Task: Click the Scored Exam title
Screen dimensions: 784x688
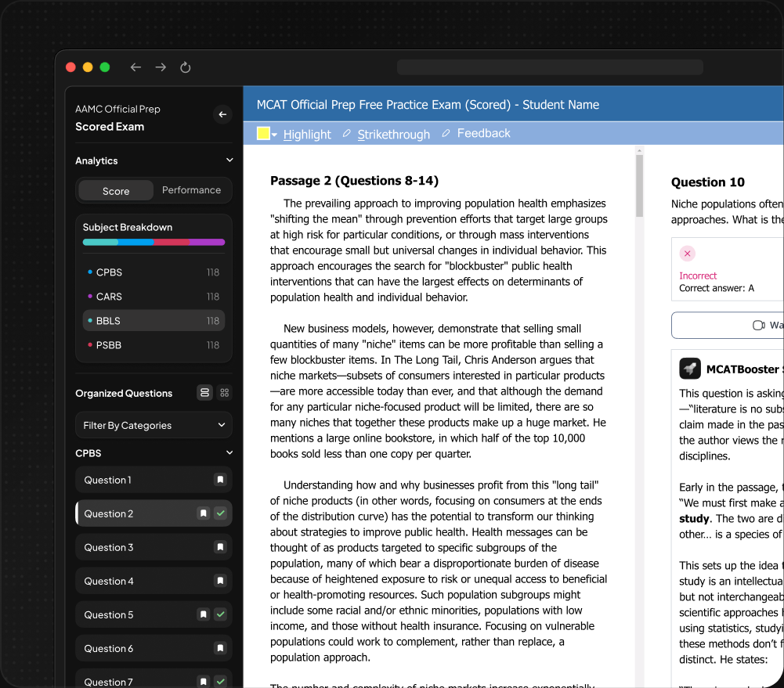Action: coord(110,127)
